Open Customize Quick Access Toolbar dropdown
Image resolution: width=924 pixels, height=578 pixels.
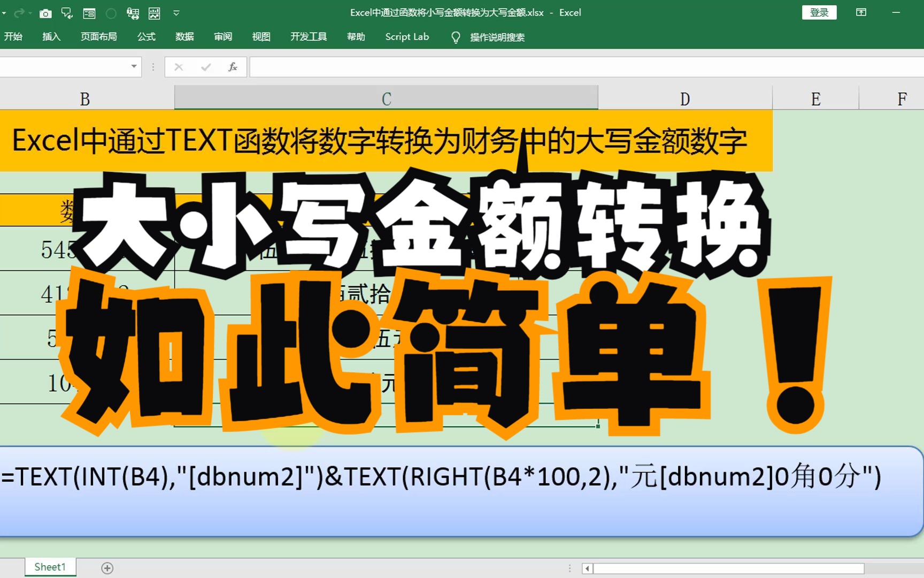click(x=176, y=13)
